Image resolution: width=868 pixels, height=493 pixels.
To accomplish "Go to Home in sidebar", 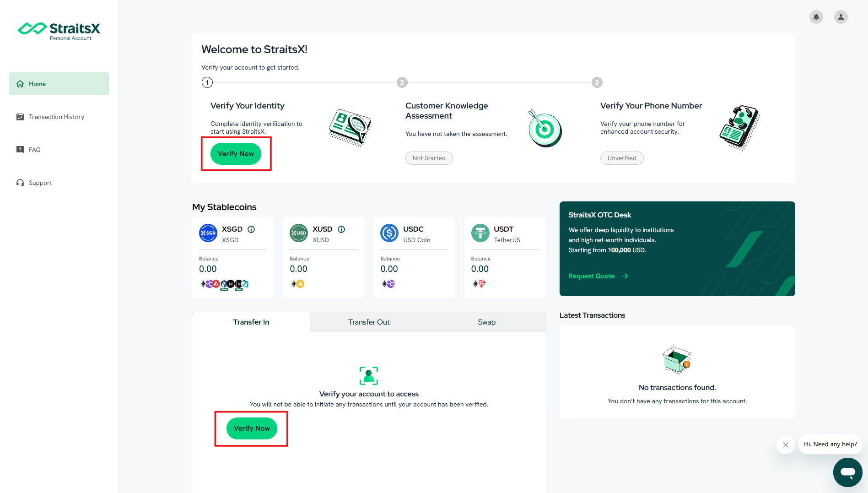I will 59,84.
